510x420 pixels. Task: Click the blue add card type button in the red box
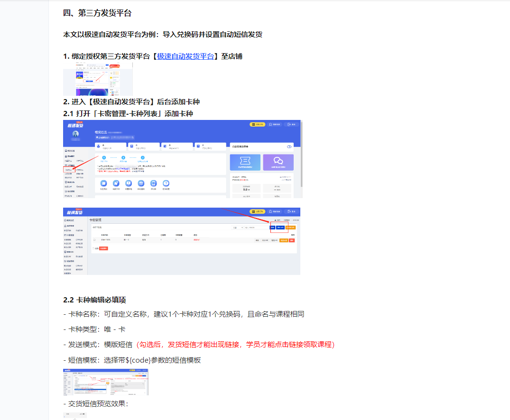pyautogui.click(x=280, y=228)
